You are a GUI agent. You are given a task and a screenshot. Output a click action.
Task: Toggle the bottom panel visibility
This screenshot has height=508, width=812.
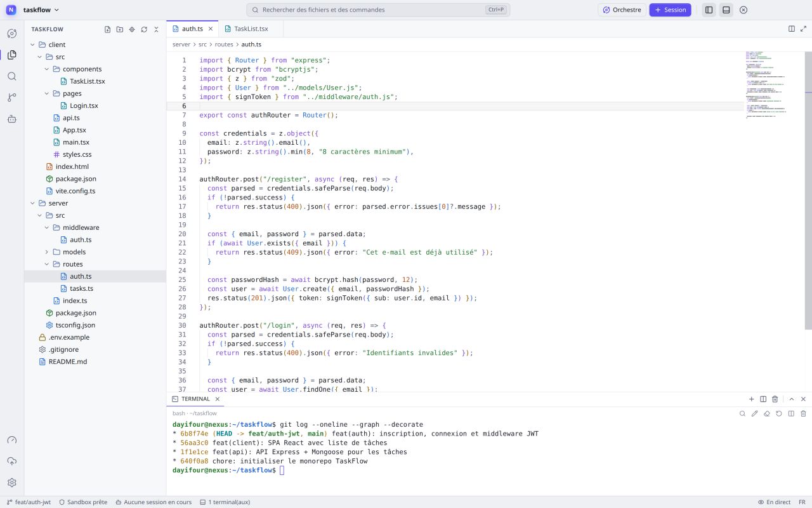726,10
